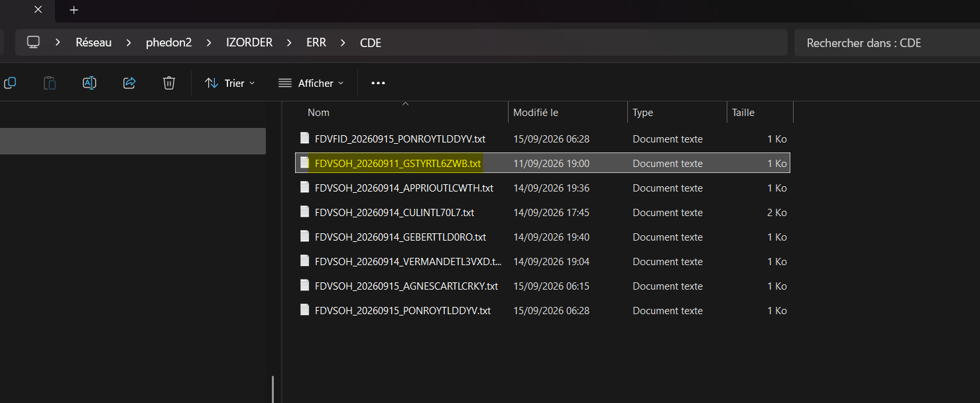Expand the chevron after IZORDER in breadcrumb
This screenshot has height=403, width=980.
point(290,42)
